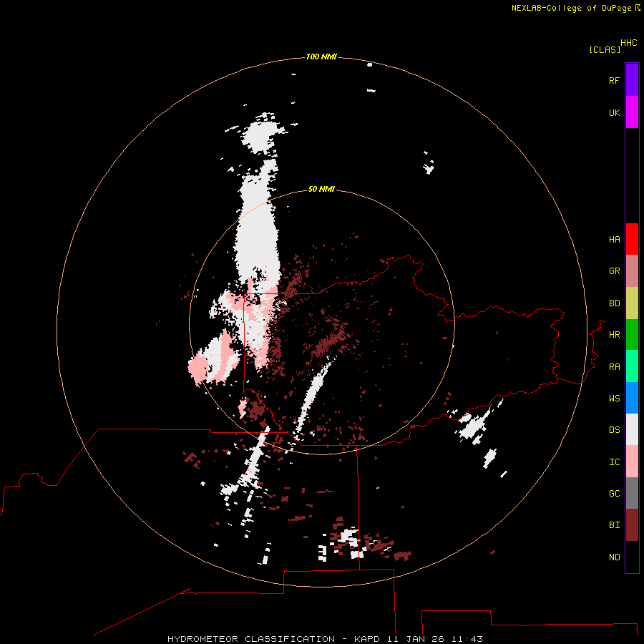
Task: Click the 100 NMI range ring label
Action: 321,57
